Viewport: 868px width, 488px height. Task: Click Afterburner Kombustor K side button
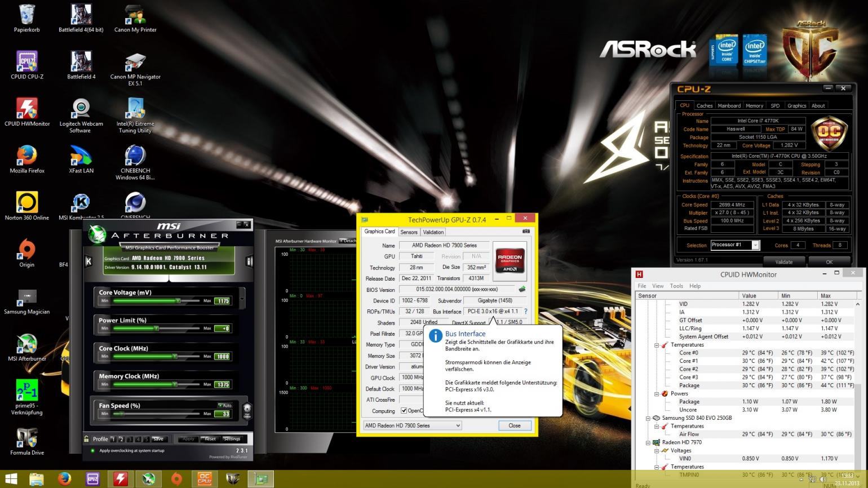coord(88,261)
